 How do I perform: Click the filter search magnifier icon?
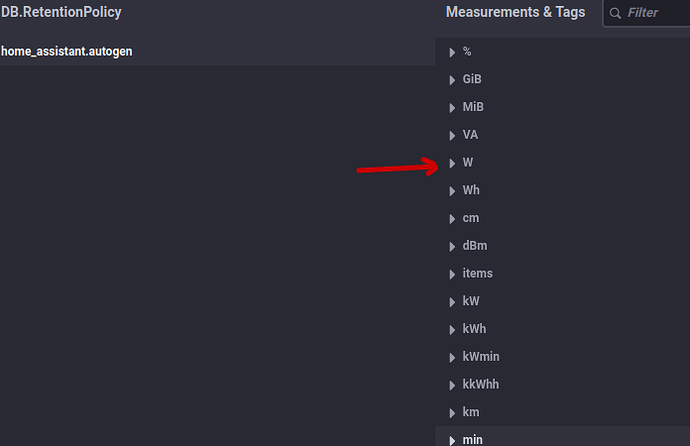[614, 13]
